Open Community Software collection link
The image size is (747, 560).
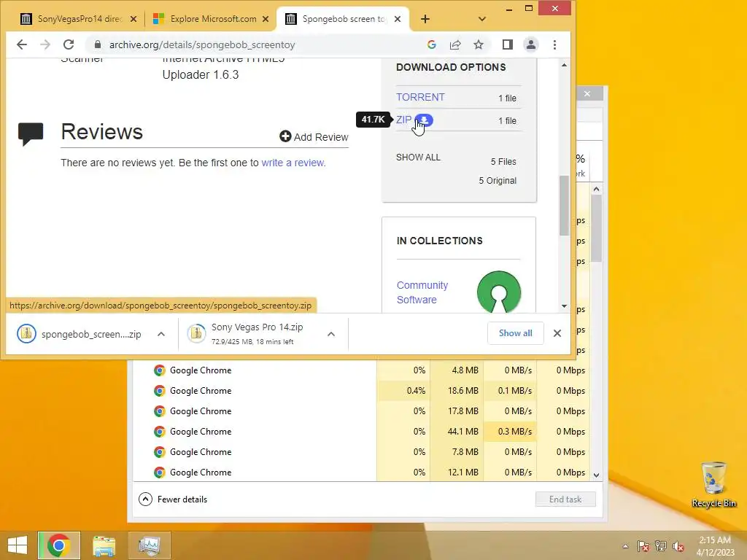[x=422, y=292]
